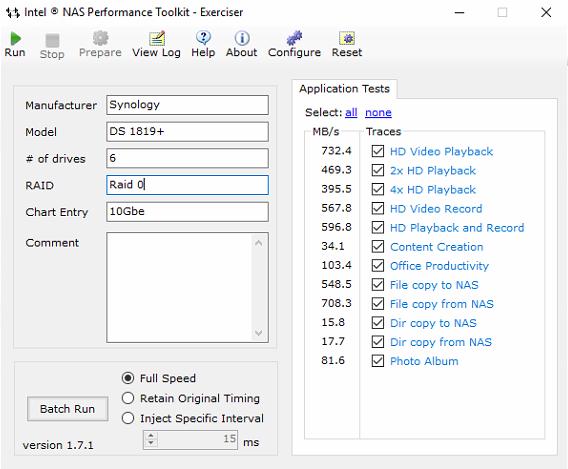Open the Configure gears icon

point(294,38)
